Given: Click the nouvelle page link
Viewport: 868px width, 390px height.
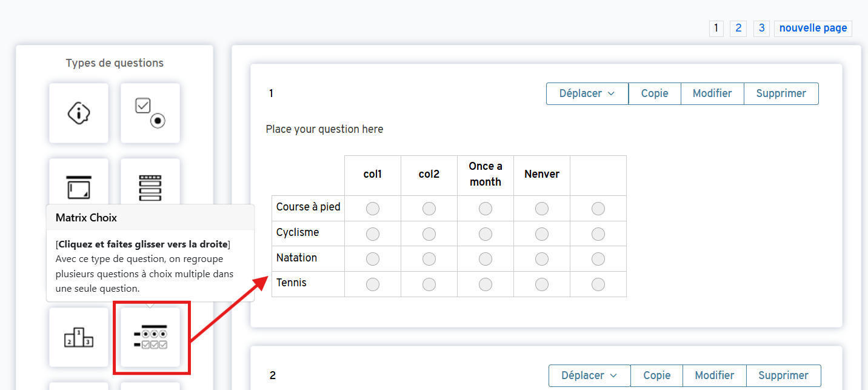Looking at the screenshot, I should point(813,28).
